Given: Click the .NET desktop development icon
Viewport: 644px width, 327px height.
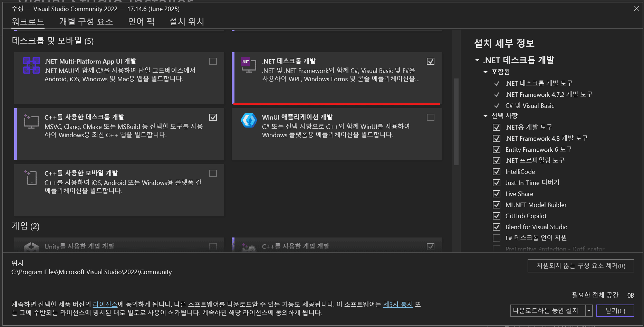Looking at the screenshot, I should point(248,65).
